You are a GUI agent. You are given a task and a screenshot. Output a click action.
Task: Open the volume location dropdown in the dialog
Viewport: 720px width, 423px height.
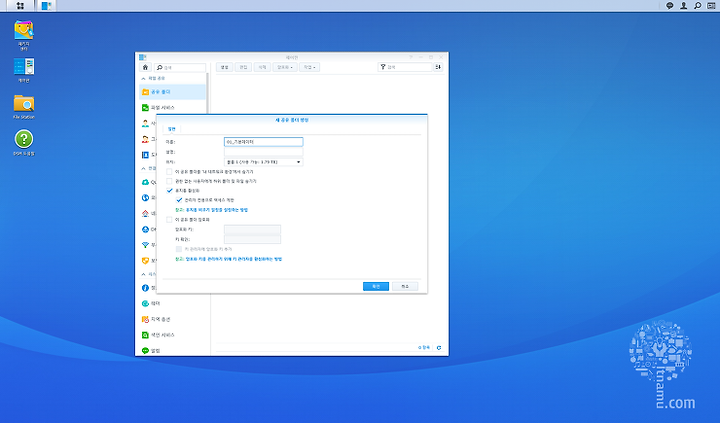[x=264, y=162]
